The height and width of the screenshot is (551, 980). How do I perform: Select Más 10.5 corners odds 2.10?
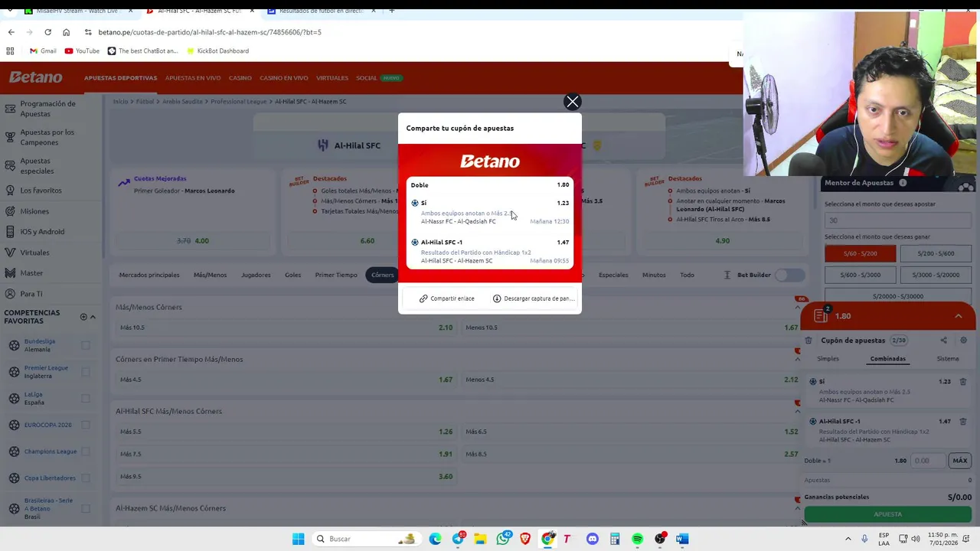click(286, 328)
